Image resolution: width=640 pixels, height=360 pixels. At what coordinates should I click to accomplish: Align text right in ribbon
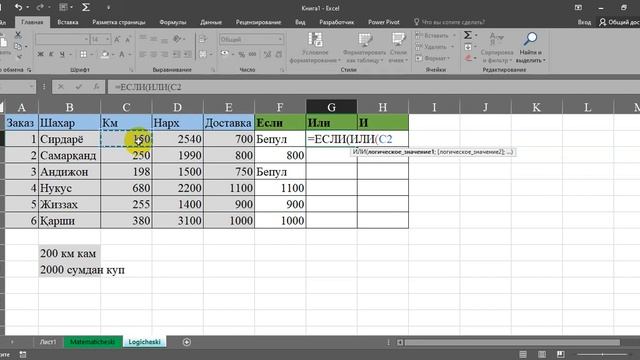click(164, 54)
